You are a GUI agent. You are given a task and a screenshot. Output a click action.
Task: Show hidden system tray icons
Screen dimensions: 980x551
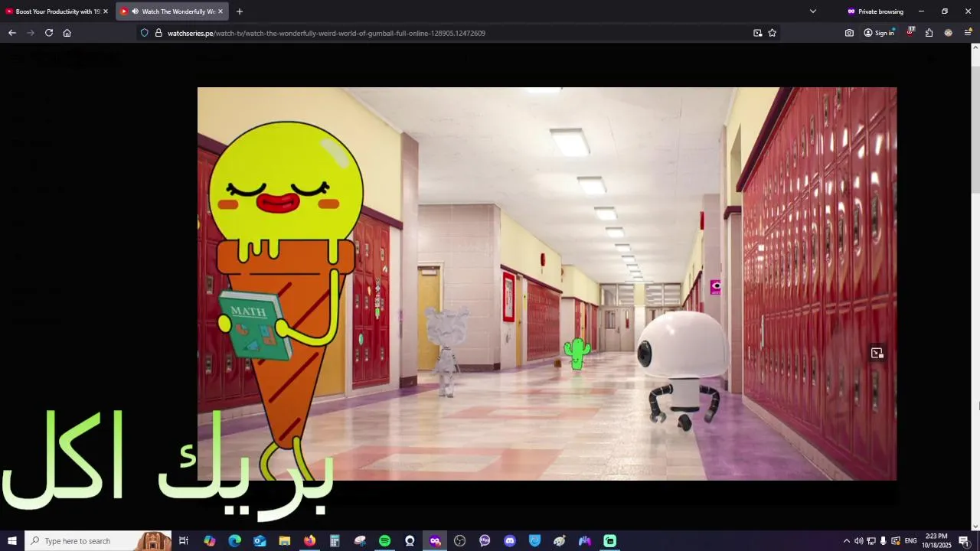pos(847,541)
